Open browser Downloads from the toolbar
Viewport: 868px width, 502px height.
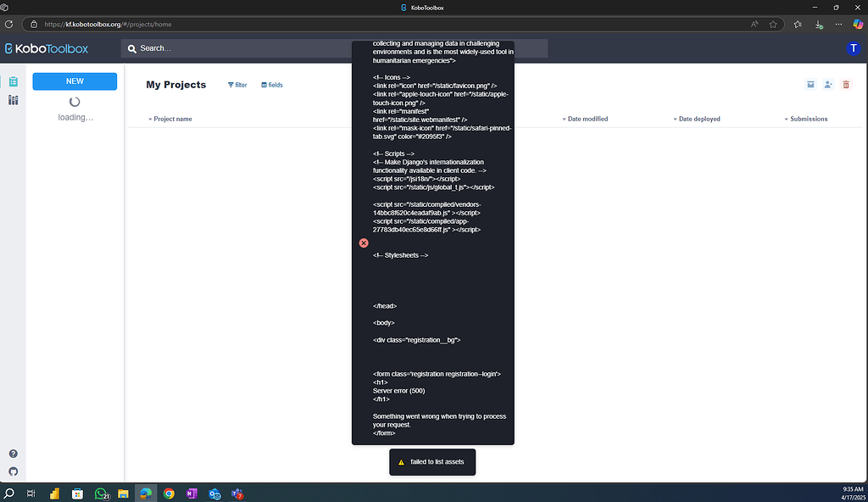coord(817,24)
